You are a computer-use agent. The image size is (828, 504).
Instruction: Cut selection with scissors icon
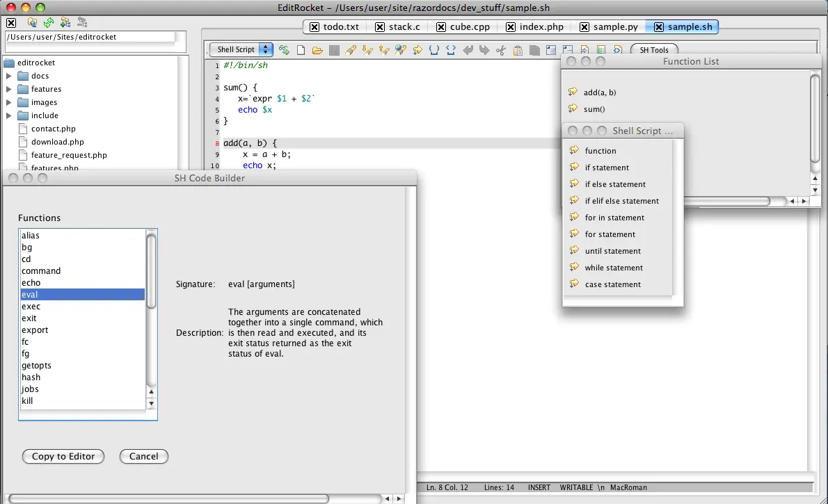point(501,50)
